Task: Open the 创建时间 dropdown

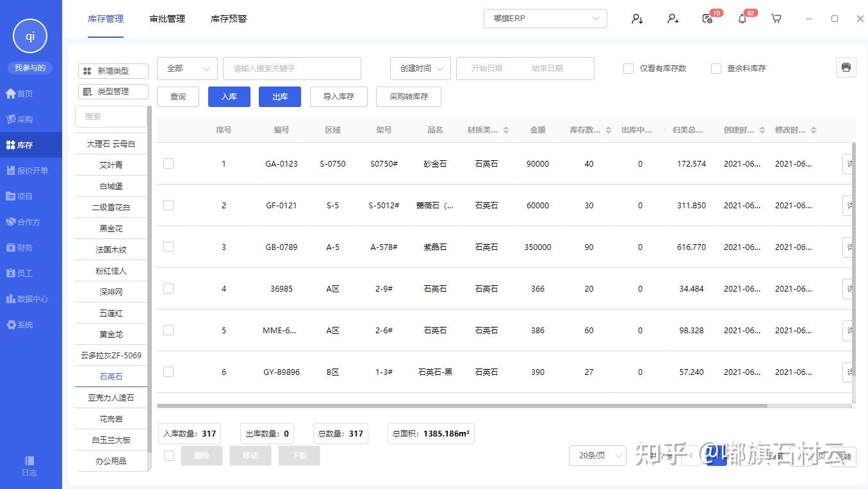Action: click(420, 69)
